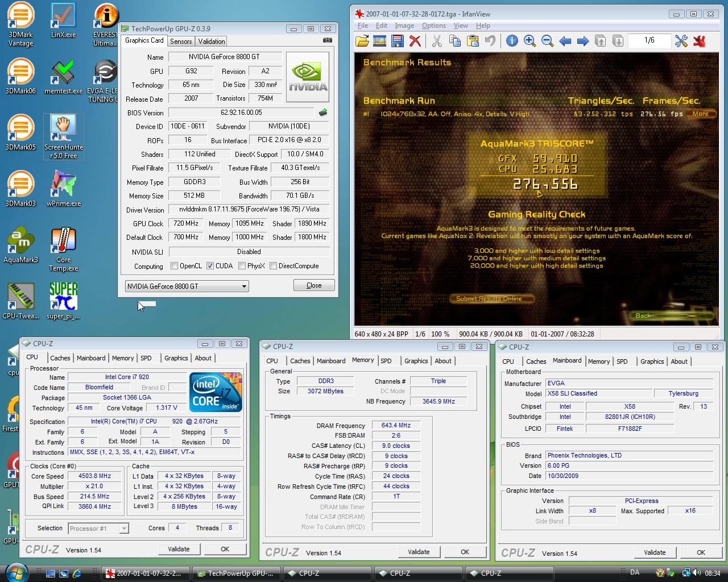Click the IrfanView 1/6 page number field

(649, 40)
